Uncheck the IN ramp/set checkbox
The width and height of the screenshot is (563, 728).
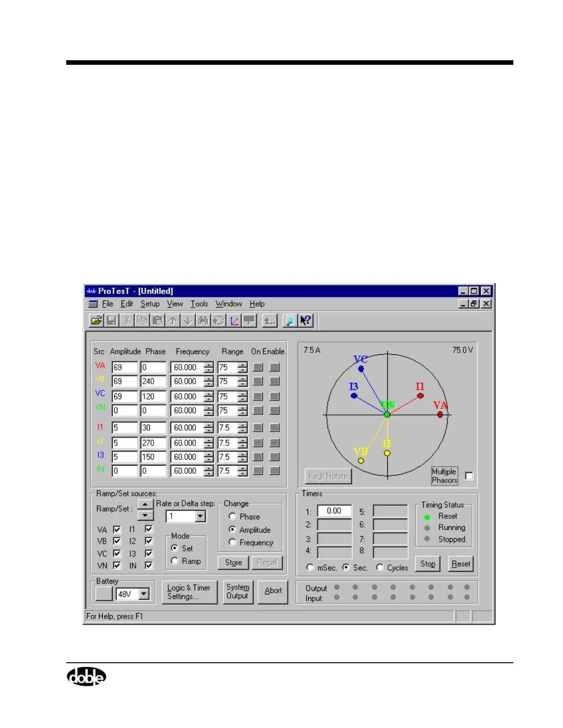(149, 565)
